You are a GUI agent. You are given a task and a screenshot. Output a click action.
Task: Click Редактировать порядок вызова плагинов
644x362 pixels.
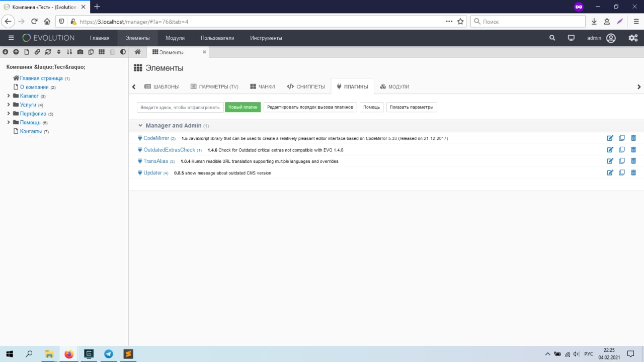[x=310, y=107]
